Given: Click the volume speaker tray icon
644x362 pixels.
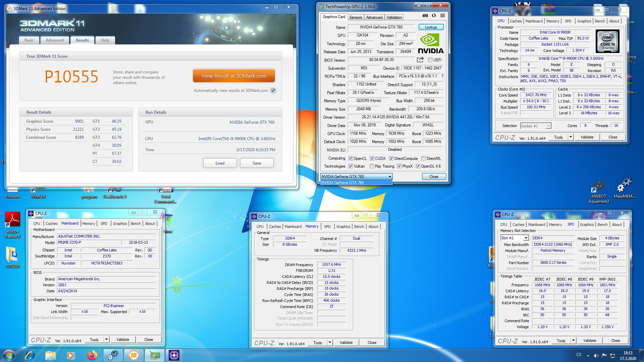Looking at the screenshot, I should coord(596,356).
